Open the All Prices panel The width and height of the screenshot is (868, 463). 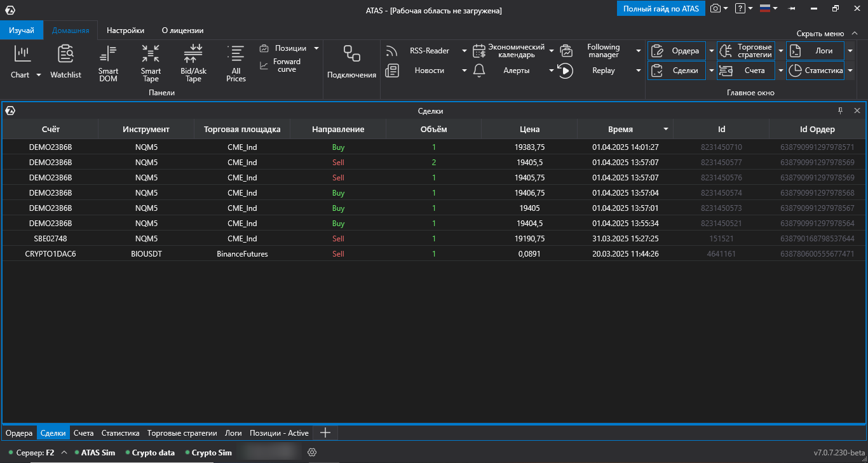(x=236, y=64)
